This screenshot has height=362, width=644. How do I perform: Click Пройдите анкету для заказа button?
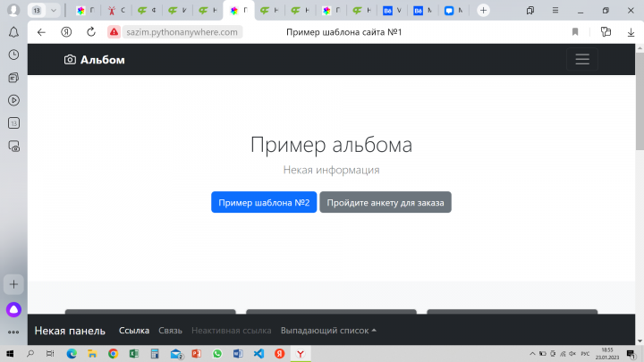(386, 202)
